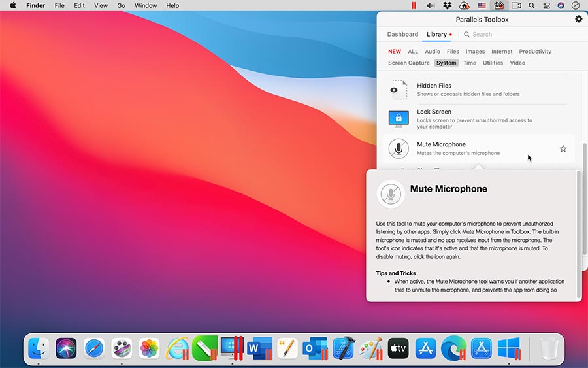Viewport: 588px width, 368px height.
Task: Filter tools by Screen Capture category
Action: coord(408,63)
